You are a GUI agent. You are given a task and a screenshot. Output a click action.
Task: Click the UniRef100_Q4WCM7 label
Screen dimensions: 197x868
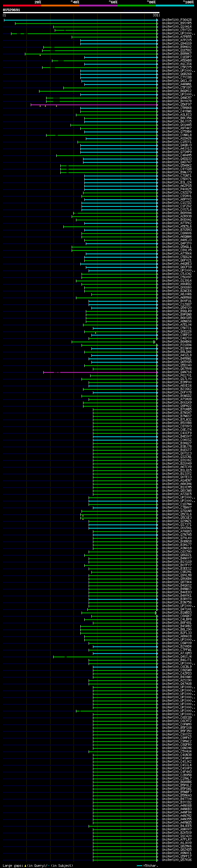click(176, 98)
